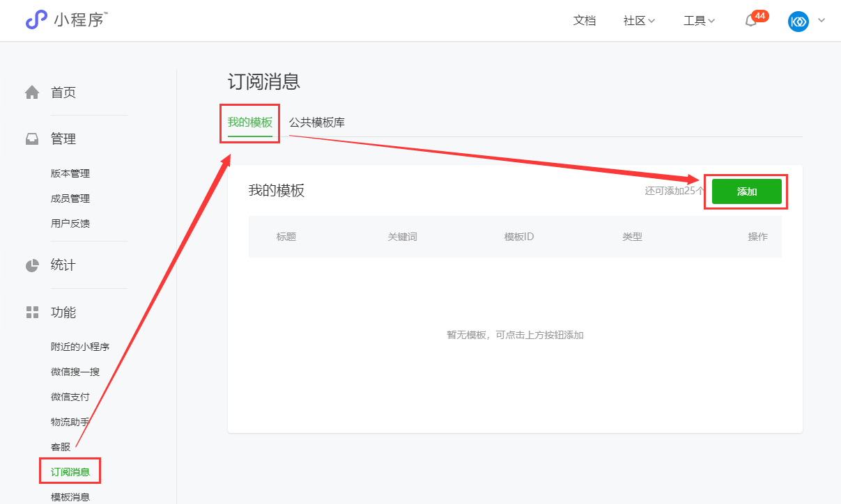
Task: Open account menu chevron beside avatar
Action: (821, 21)
